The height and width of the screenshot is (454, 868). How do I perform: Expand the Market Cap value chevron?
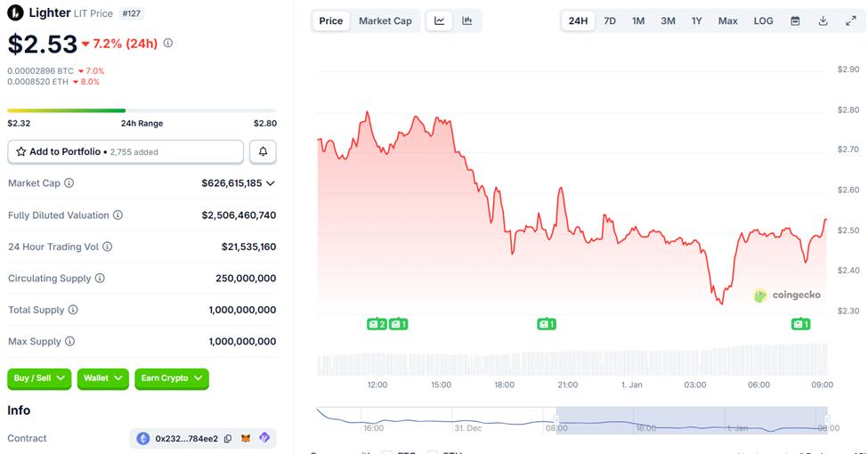[x=271, y=183]
